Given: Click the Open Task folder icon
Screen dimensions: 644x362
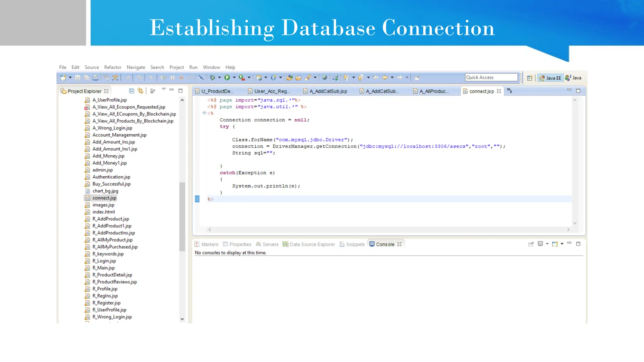Looking at the screenshot, I should pyautogui.click(x=298, y=78).
